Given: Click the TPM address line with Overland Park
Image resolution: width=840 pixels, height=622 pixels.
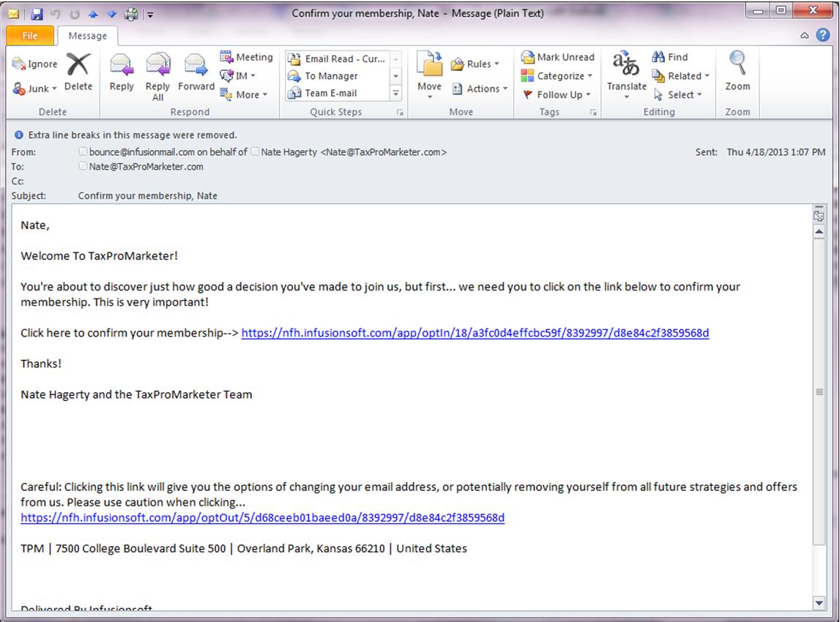Looking at the screenshot, I should (244, 549).
